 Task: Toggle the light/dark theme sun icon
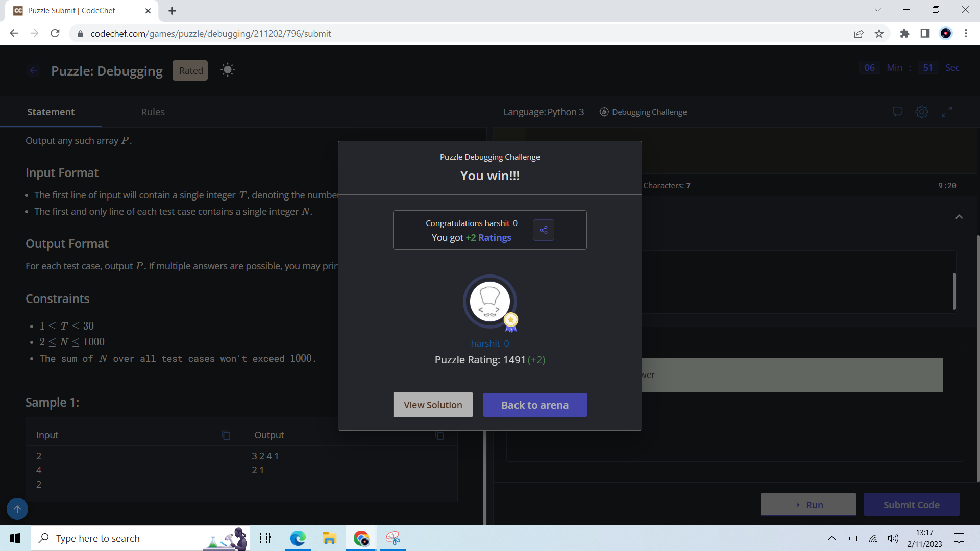point(228,70)
